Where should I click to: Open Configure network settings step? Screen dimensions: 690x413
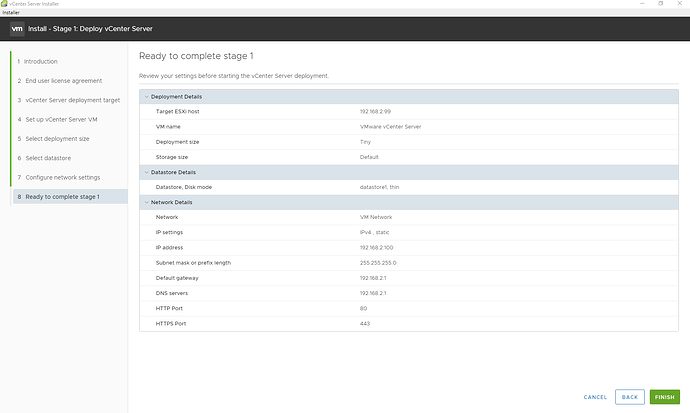tap(62, 178)
